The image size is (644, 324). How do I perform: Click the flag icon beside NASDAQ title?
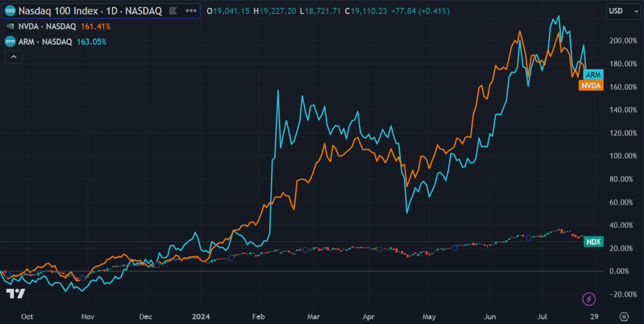pyautogui.click(x=174, y=11)
